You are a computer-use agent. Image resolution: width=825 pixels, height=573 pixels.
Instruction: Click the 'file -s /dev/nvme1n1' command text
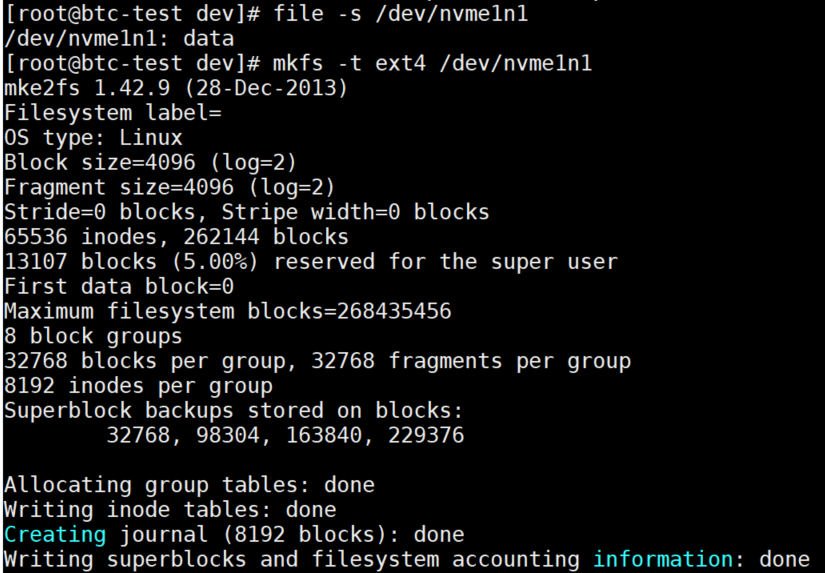coord(400,14)
